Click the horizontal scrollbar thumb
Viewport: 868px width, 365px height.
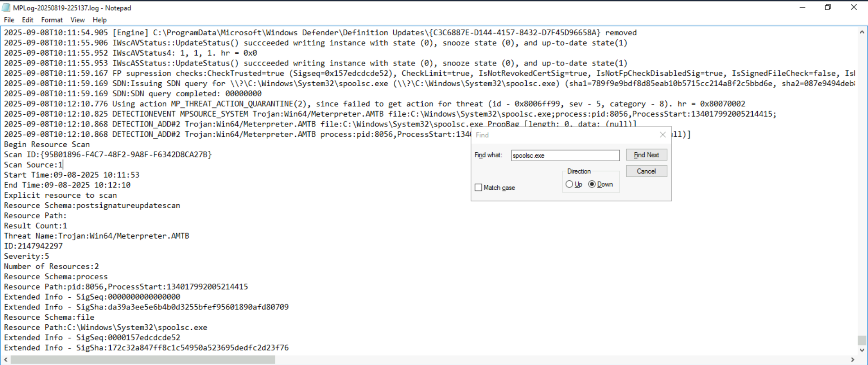click(143, 360)
